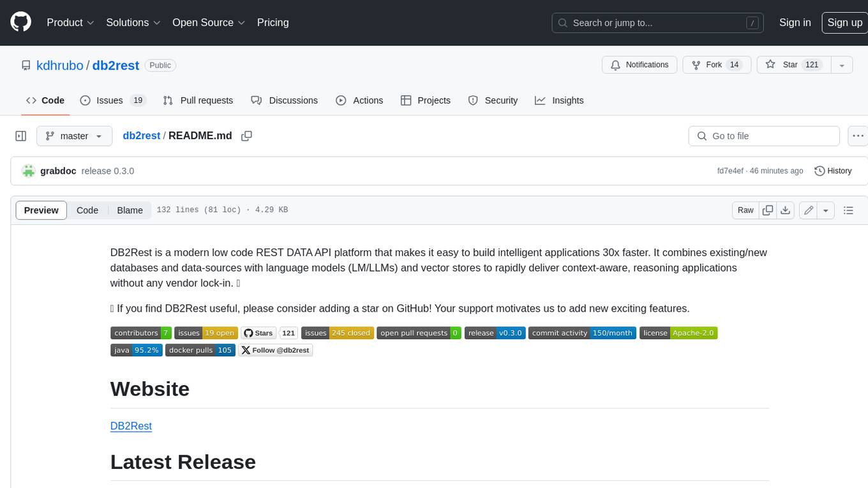Expand the Solutions menu

(x=133, y=22)
